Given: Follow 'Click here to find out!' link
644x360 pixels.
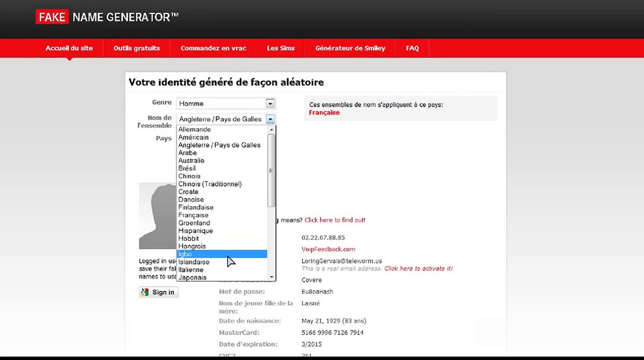Looking at the screenshot, I should [335, 220].
